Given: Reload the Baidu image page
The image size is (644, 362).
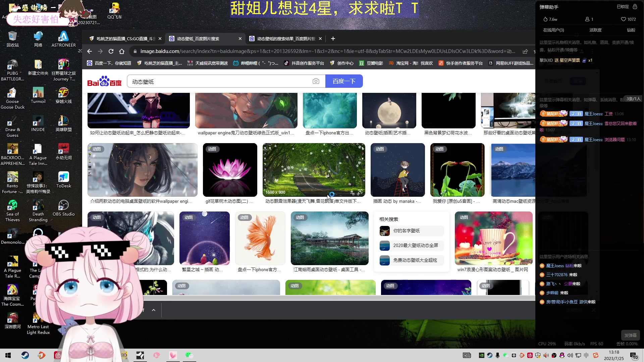Looking at the screenshot, I should coord(111,51).
